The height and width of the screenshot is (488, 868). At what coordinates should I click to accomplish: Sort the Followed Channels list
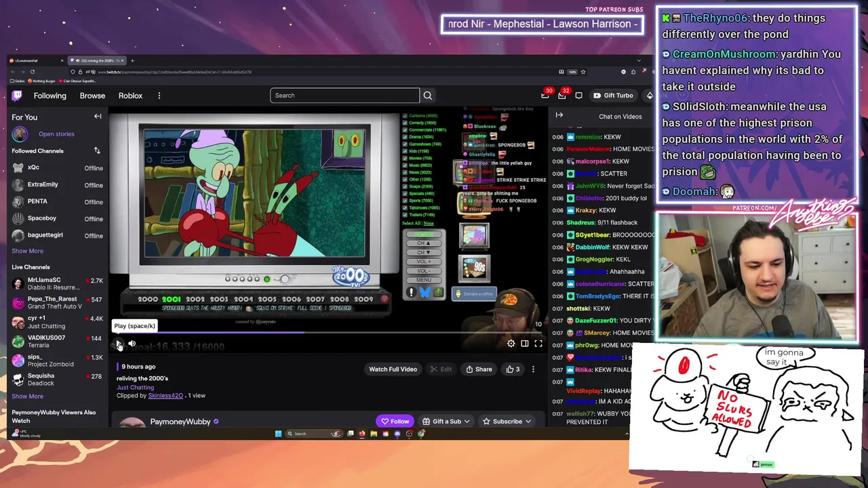(97, 150)
